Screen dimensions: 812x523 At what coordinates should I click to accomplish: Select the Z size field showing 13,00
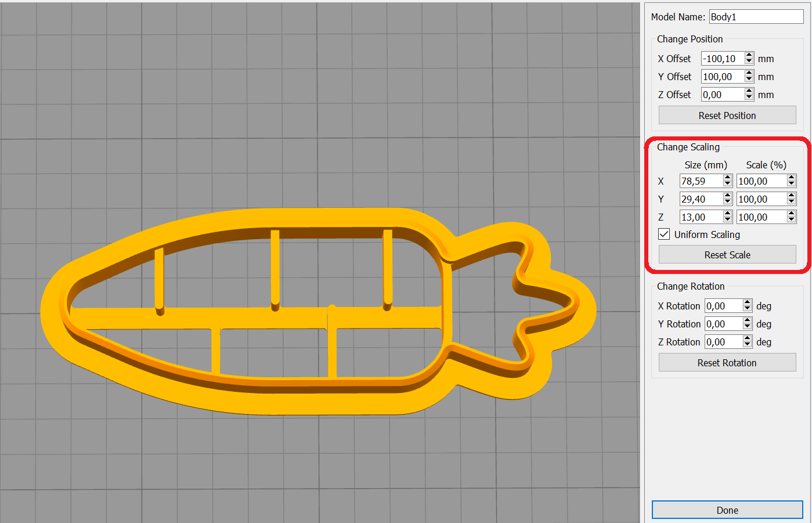(701, 217)
